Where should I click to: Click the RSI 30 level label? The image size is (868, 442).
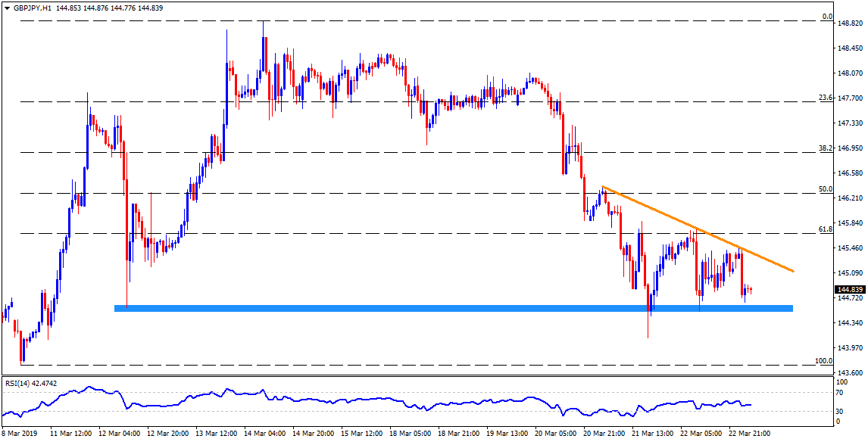(841, 411)
